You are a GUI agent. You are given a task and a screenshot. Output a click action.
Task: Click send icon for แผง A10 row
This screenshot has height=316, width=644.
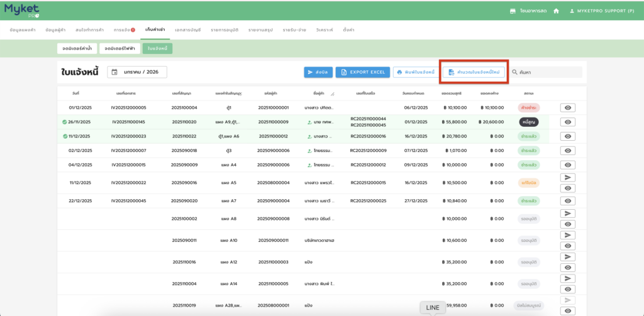coord(567,235)
